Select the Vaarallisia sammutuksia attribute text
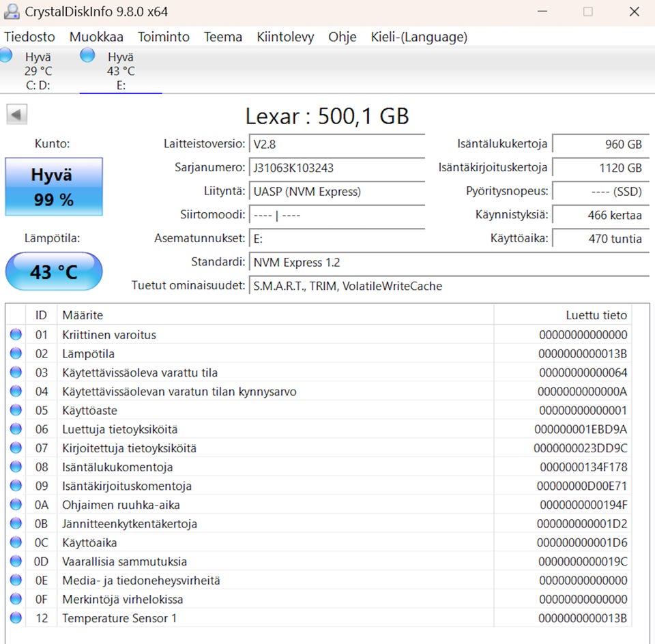 tap(124, 561)
